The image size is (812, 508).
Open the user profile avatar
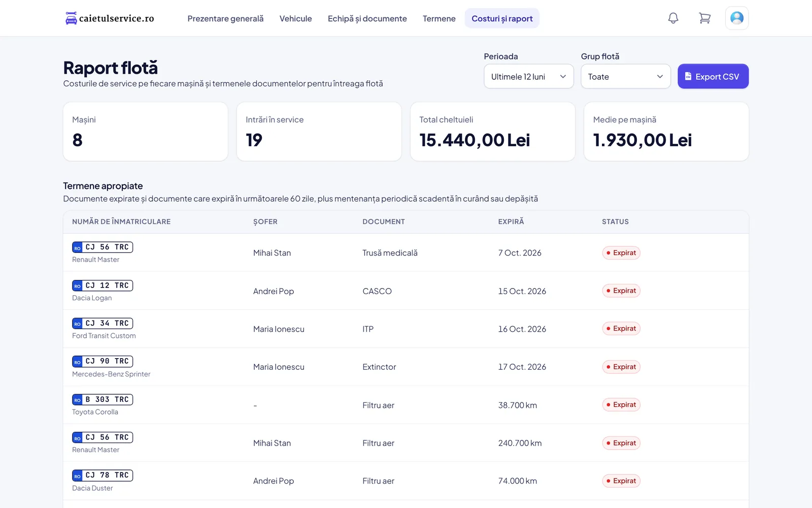tap(737, 18)
